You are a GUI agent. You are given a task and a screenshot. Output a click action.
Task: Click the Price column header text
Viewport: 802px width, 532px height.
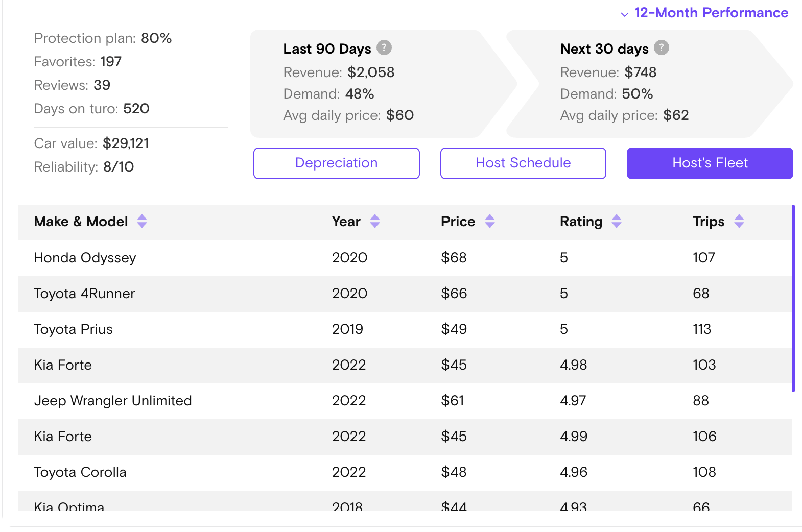point(458,222)
